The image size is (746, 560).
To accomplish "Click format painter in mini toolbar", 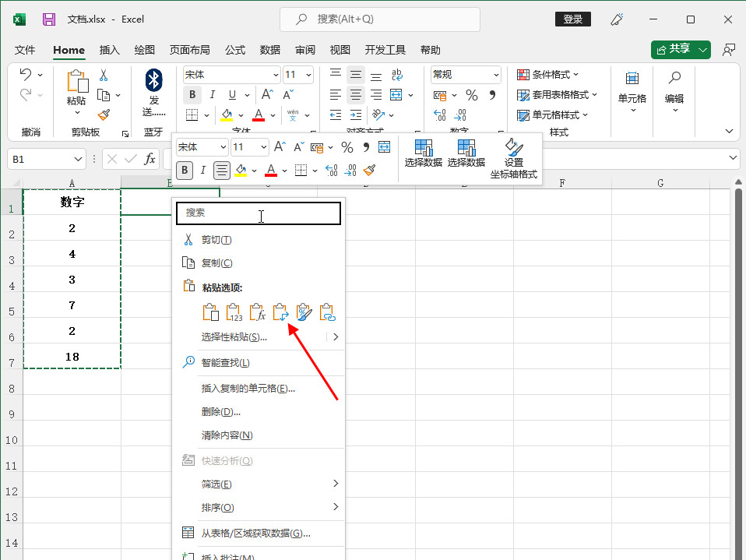I will pyautogui.click(x=369, y=170).
